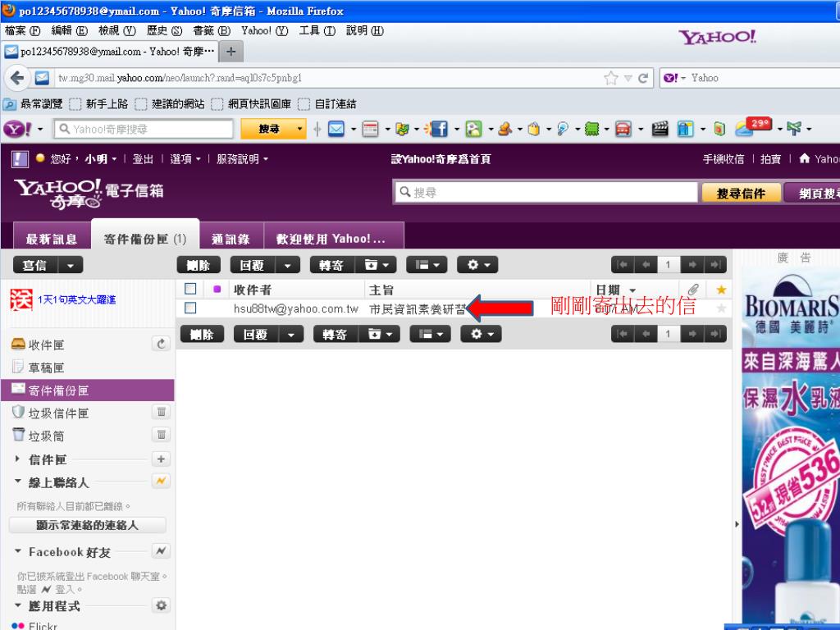Expand the 信件匣 folders section

[x=18, y=459]
